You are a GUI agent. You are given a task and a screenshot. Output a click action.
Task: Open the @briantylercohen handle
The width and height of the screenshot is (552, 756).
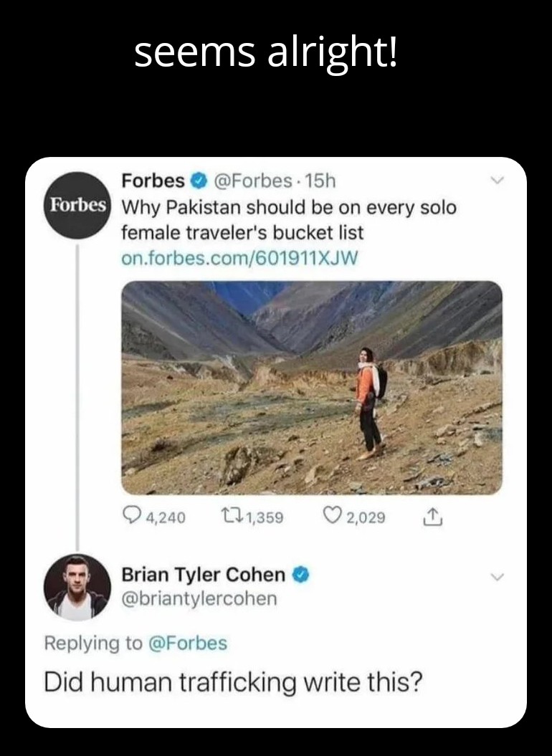[x=199, y=598]
